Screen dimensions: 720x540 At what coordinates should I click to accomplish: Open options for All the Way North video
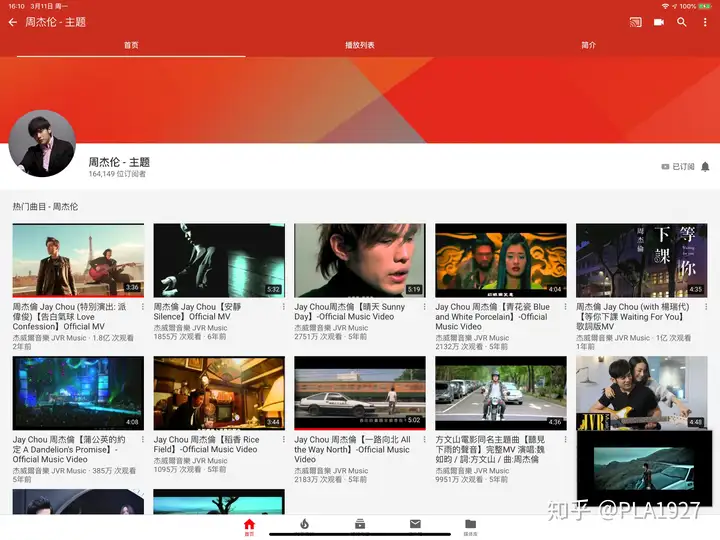424,439
